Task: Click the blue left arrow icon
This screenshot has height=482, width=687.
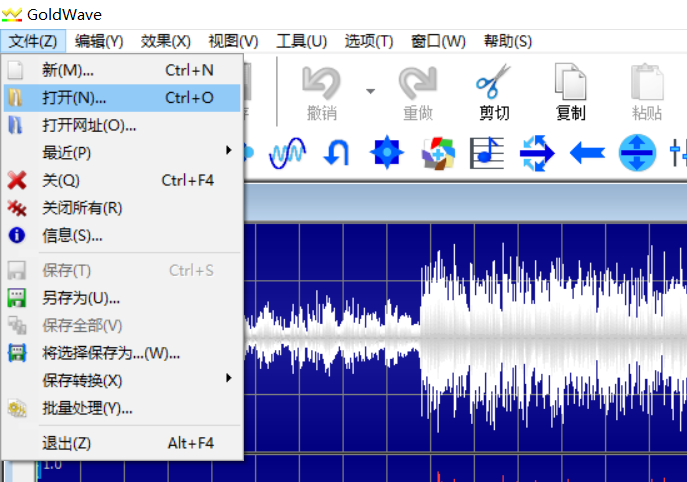Action: click(x=587, y=153)
